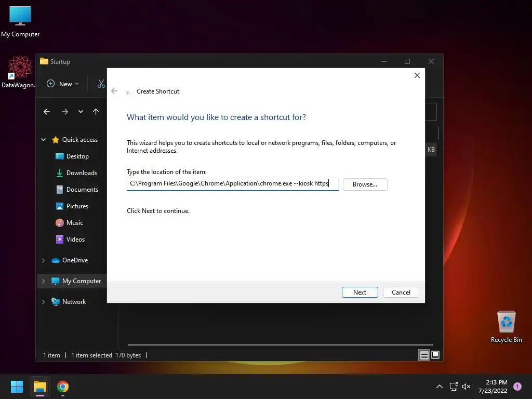Open Google Chrome from the taskbar

(63, 387)
